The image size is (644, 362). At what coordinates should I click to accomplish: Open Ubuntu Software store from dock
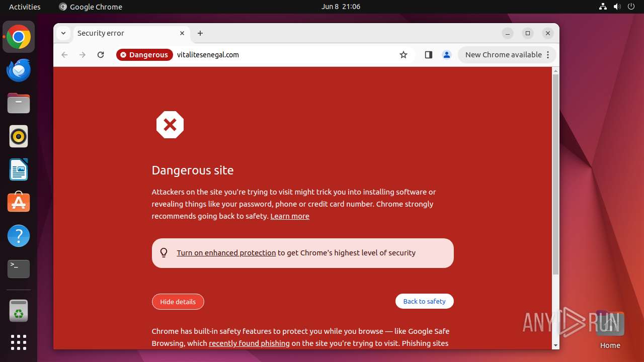pos(19,203)
